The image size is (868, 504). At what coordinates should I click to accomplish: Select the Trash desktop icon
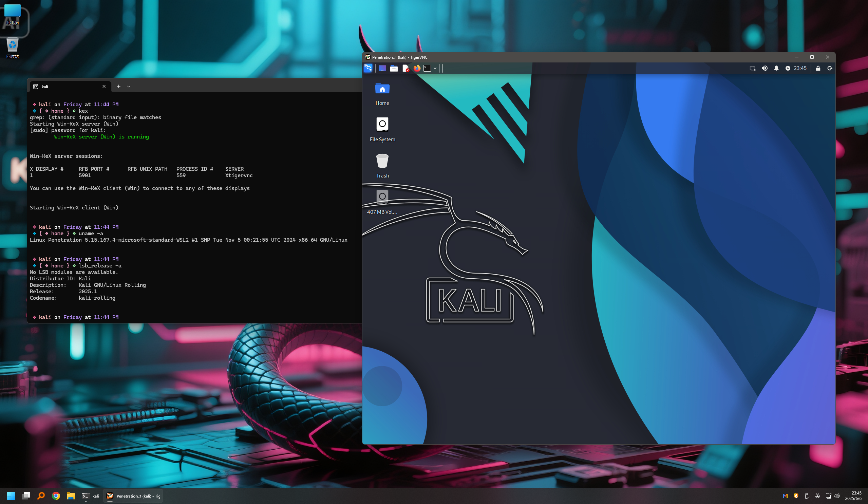click(x=382, y=166)
